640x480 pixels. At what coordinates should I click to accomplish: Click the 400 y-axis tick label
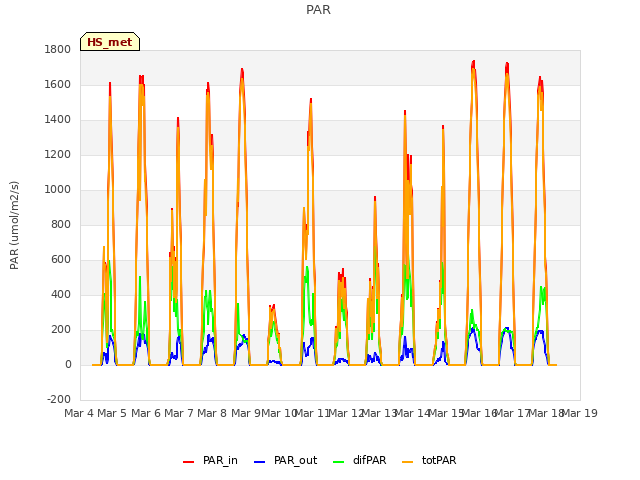click(61, 295)
